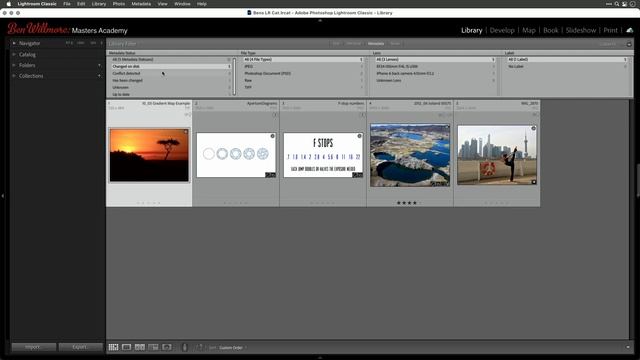Select Attribute filter tab in Library Filter
The width and height of the screenshot is (640, 360).
pyautogui.click(x=353, y=44)
